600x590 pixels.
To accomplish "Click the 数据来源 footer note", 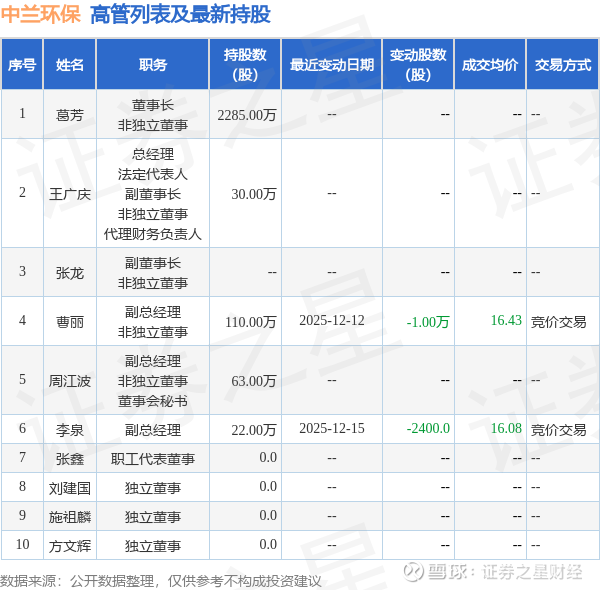I will coord(161,581).
